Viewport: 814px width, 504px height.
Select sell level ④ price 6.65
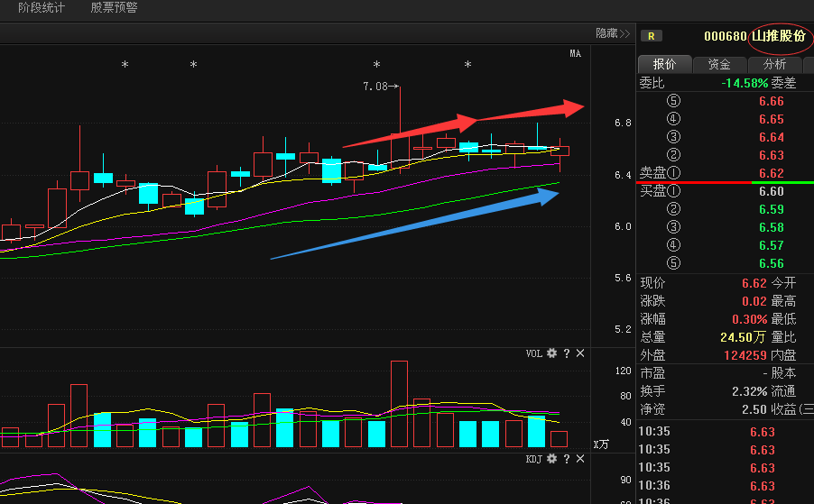tap(772, 119)
